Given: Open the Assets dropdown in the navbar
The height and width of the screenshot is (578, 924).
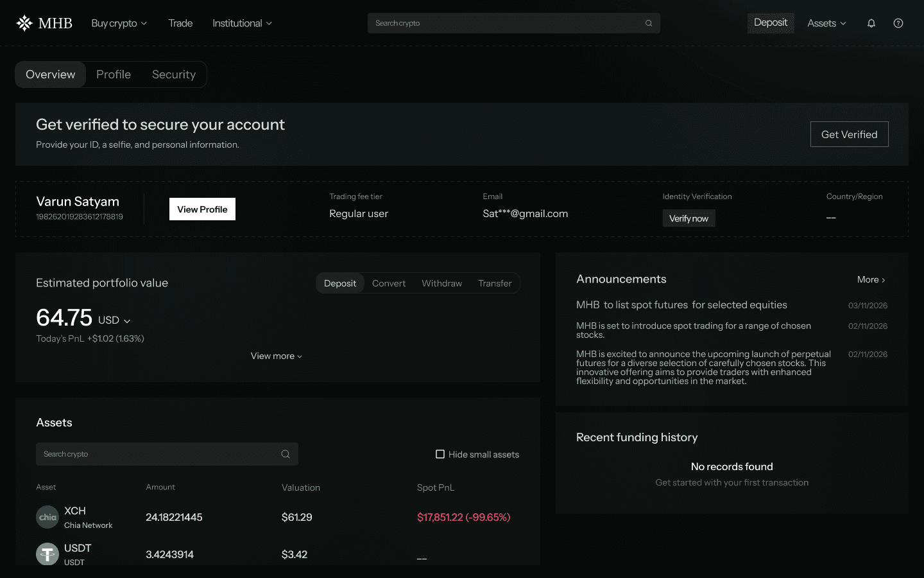Looking at the screenshot, I should tap(826, 22).
